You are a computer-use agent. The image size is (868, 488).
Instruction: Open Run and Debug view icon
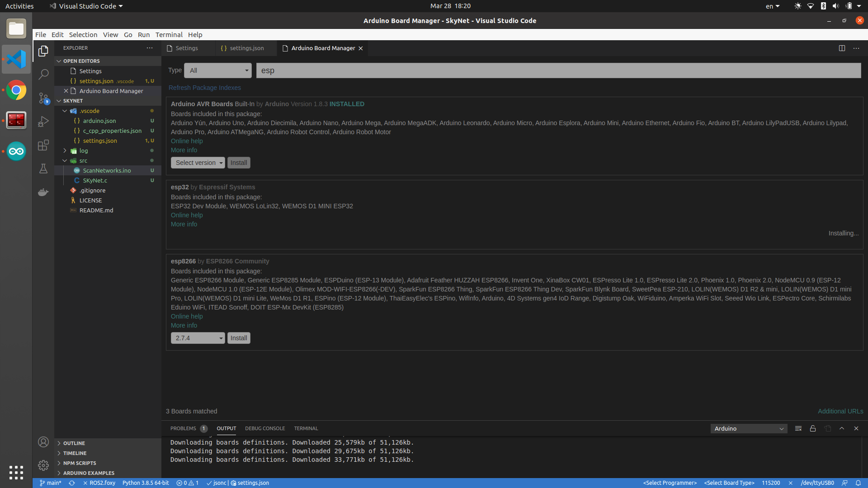[43, 122]
